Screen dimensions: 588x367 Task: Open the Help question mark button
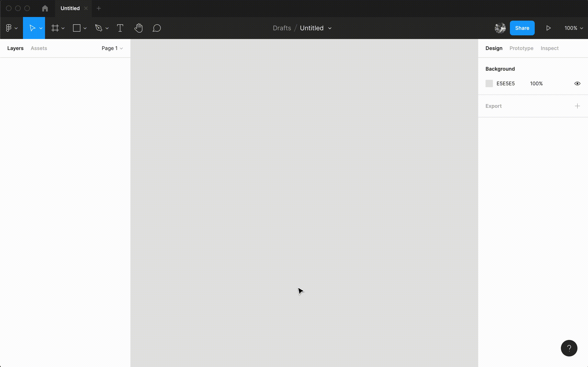pyautogui.click(x=569, y=348)
